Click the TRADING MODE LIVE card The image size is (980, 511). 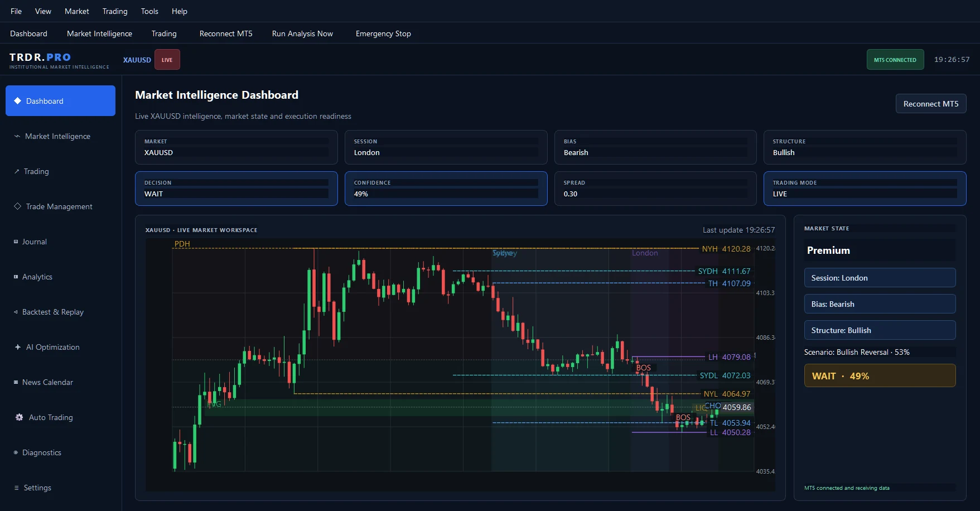(x=865, y=189)
